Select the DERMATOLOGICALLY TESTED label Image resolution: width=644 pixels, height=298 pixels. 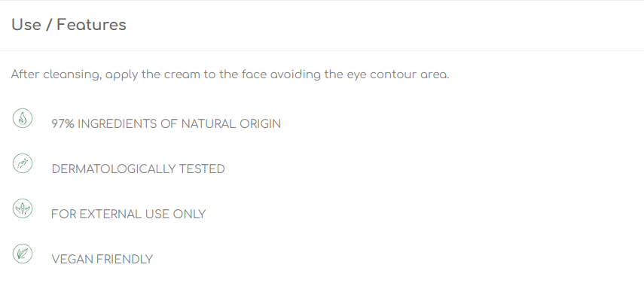[x=138, y=169]
